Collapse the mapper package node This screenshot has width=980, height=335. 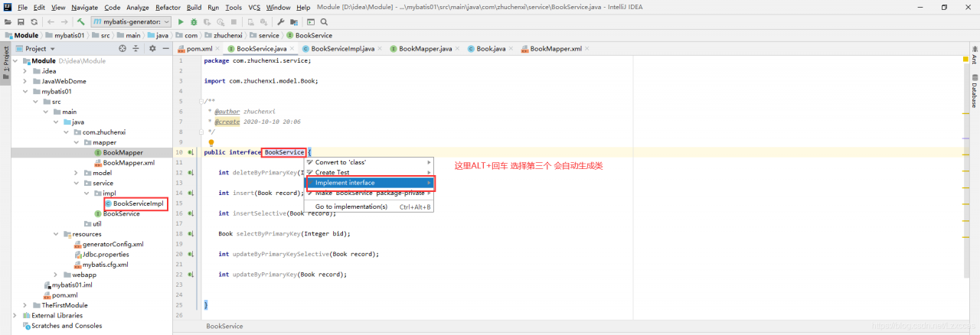click(76, 142)
